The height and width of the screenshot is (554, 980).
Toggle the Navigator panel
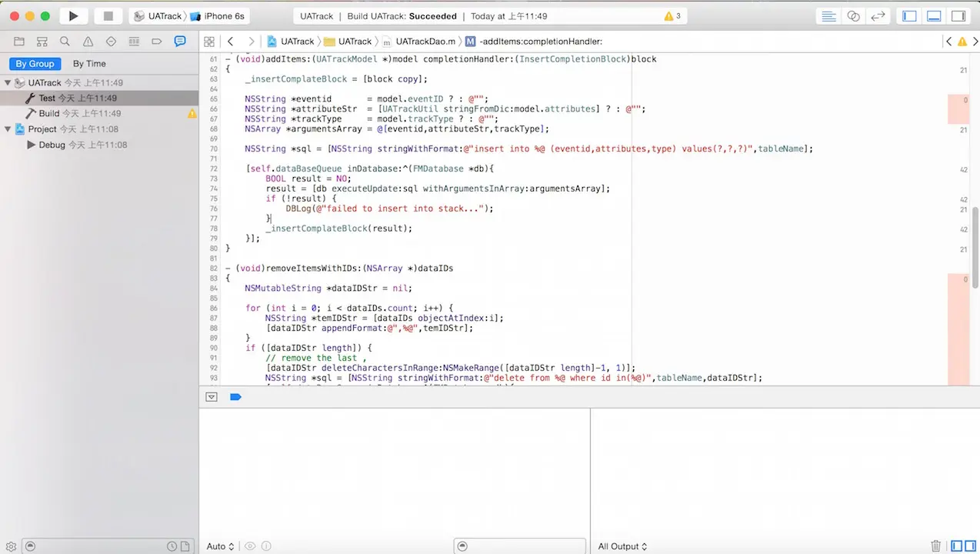910,16
